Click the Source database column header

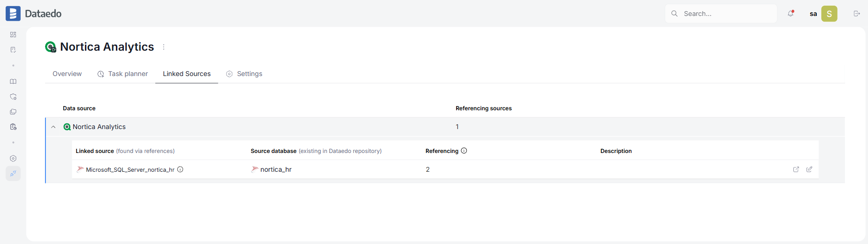(x=274, y=151)
